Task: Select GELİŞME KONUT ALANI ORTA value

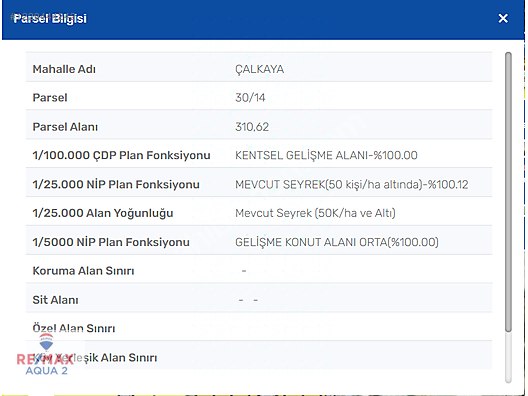Action: 337,242
